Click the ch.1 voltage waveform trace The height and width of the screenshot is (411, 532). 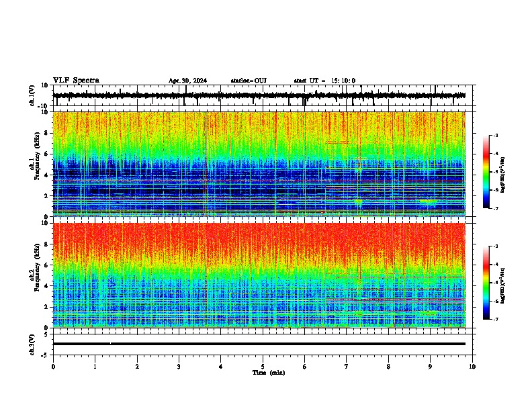[x=259, y=95]
